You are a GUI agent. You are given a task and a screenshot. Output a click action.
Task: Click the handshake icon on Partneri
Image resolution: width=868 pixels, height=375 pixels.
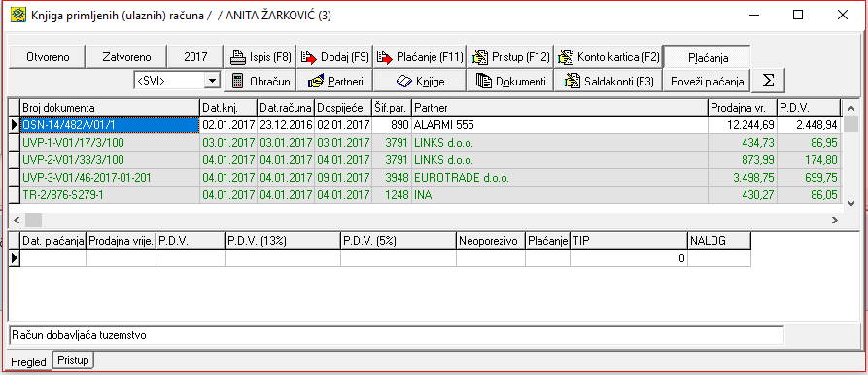[x=316, y=81]
